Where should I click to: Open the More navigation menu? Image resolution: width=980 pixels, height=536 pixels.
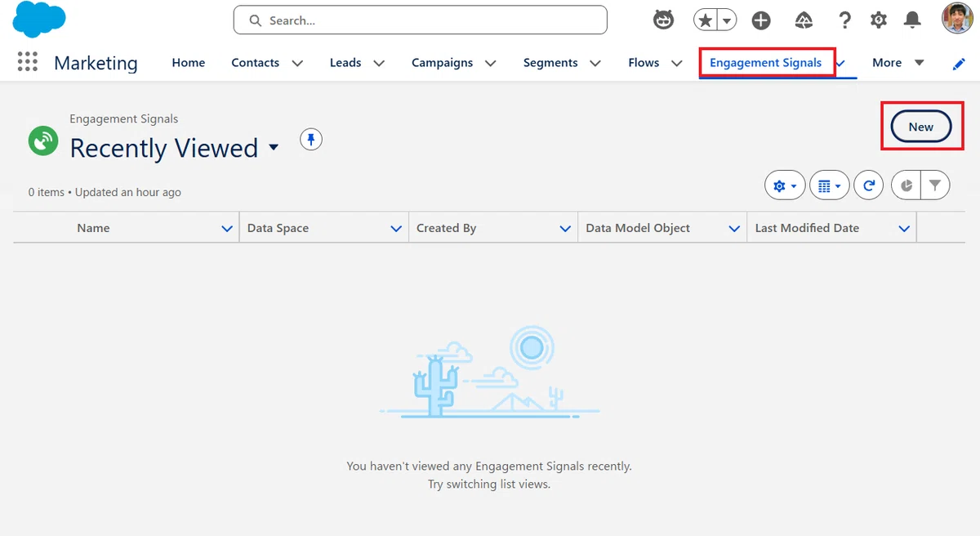click(x=898, y=63)
